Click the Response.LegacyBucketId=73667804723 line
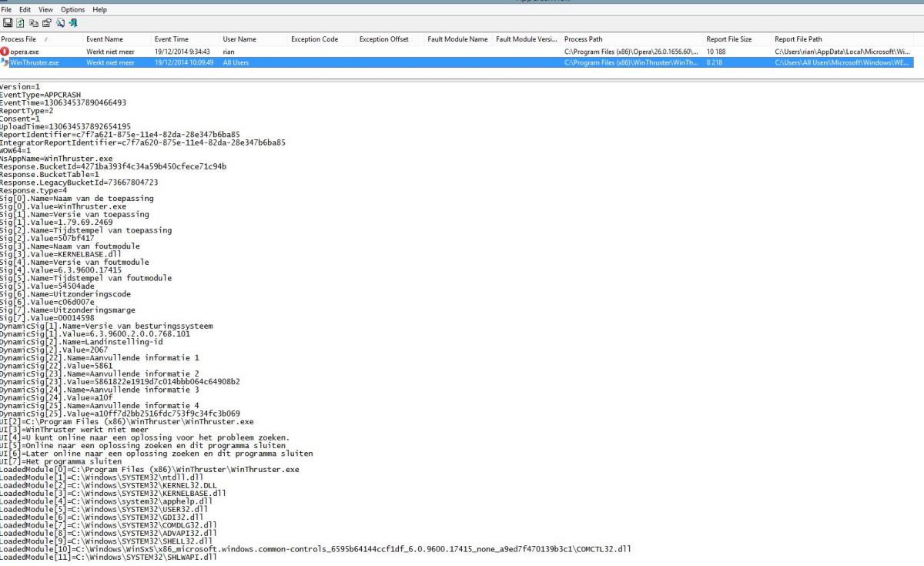Image resolution: width=924 pixels, height=566 pixels. tap(79, 183)
